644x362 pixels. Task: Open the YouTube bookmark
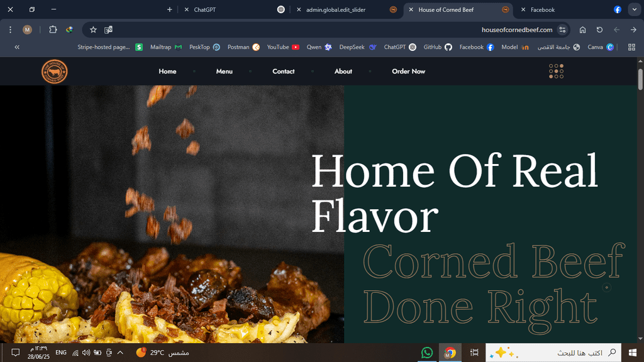click(283, 47)
